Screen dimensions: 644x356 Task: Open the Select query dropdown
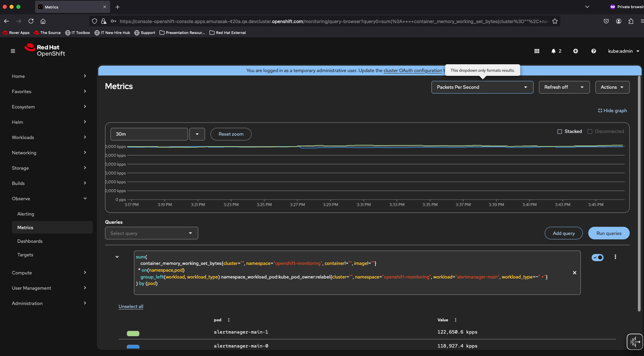click(151, 233)
